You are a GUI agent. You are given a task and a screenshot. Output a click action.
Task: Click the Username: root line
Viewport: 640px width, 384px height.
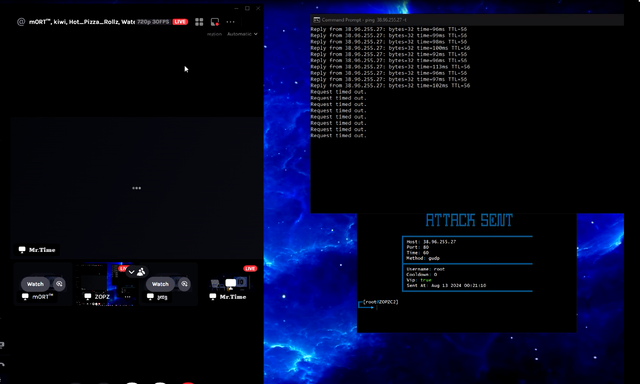point(426,269)
